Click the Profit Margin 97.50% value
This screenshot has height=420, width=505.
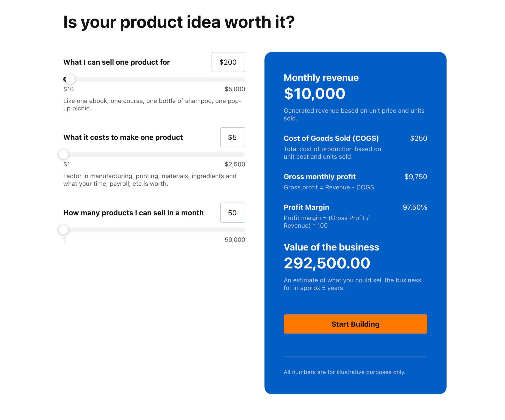[x=415, y=207]
